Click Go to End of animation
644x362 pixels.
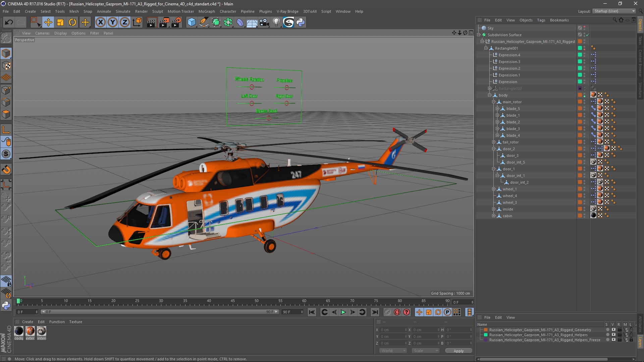(375, 312)
